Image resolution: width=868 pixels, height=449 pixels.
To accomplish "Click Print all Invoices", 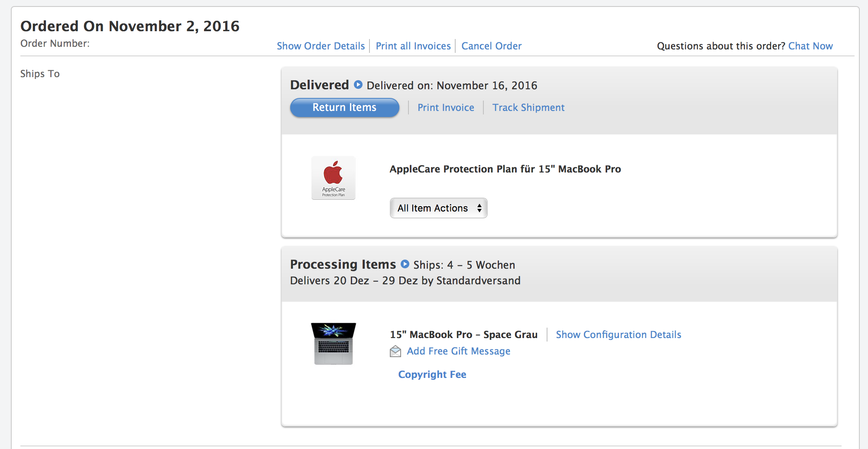I will [x=413, y=46].
